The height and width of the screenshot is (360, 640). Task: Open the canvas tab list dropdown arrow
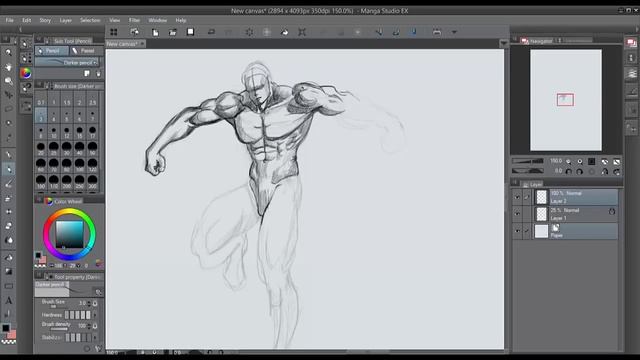pyautogui.click(x=503, y=43)
